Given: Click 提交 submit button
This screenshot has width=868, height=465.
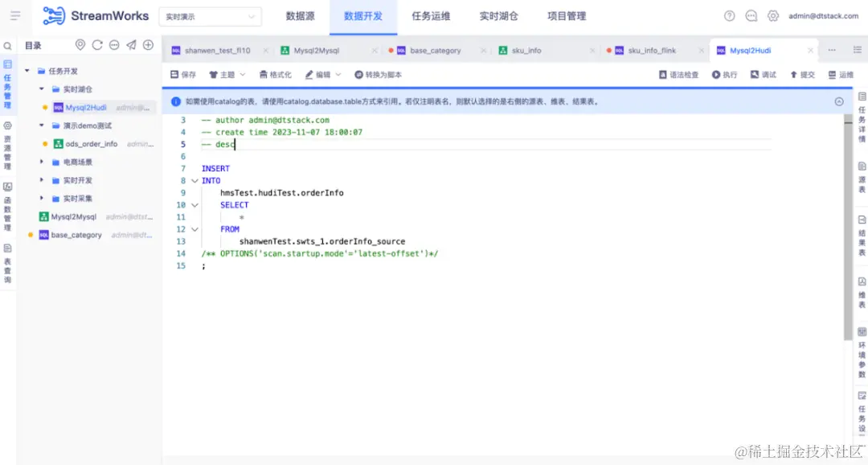Looking at the screenshot, I should point(802,74).
